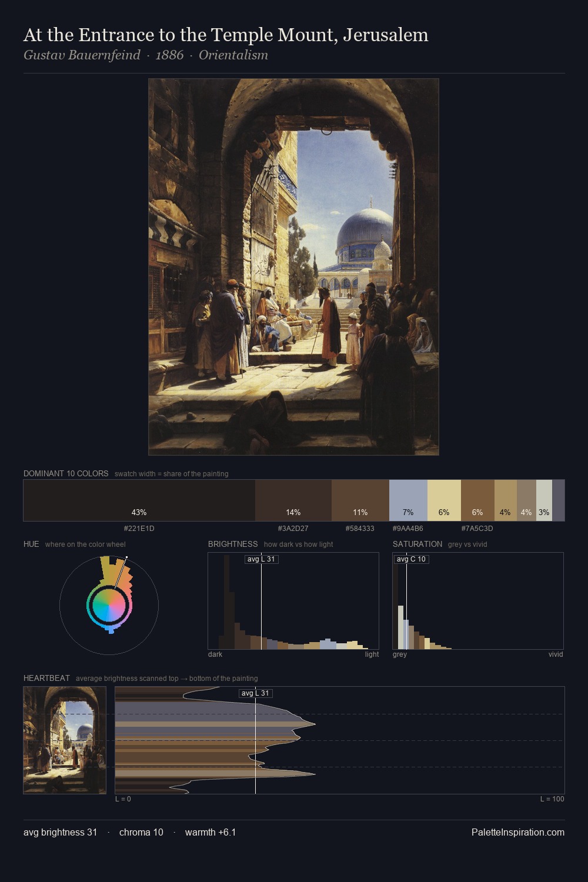Click the small painting thumbnail beside Heartbeat chart

point(65,740)
